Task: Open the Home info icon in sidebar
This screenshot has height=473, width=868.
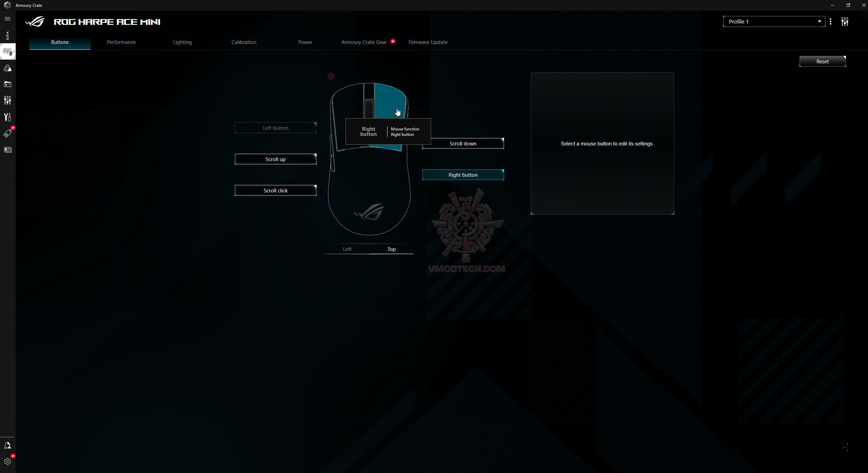Action: [x=7, y=35]
